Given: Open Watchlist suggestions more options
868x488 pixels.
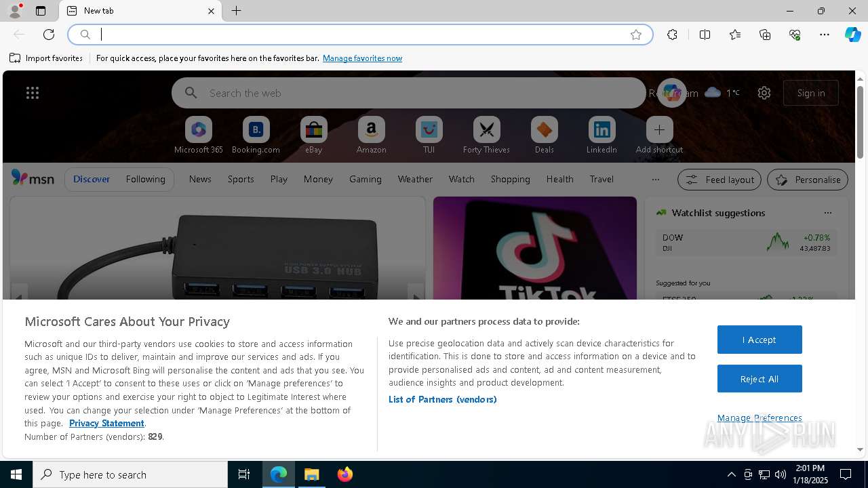Looking at the screenshot, I should click(827, 213).
